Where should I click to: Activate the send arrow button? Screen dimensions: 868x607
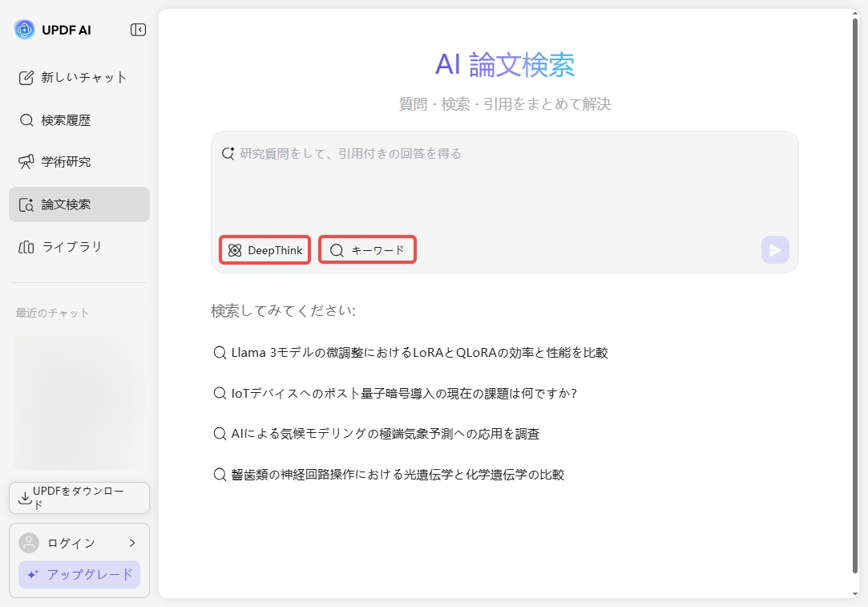[774, 250]
